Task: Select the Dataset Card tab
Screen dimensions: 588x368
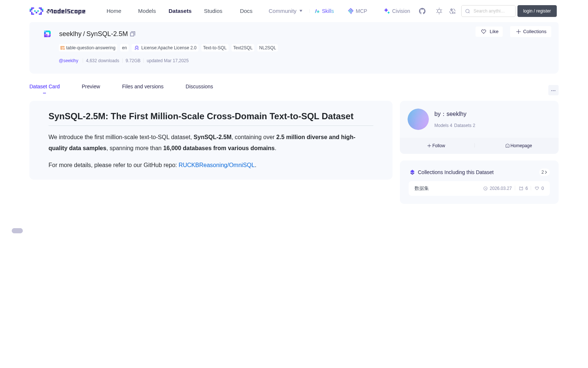Action: click(x=44, y=86)
